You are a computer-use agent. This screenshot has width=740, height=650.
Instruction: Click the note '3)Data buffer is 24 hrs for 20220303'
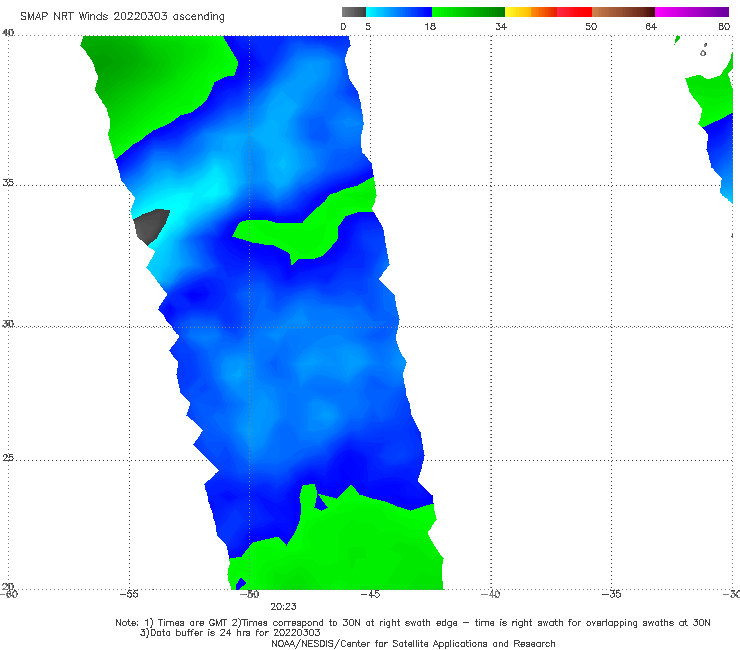[x=230, y=633]
